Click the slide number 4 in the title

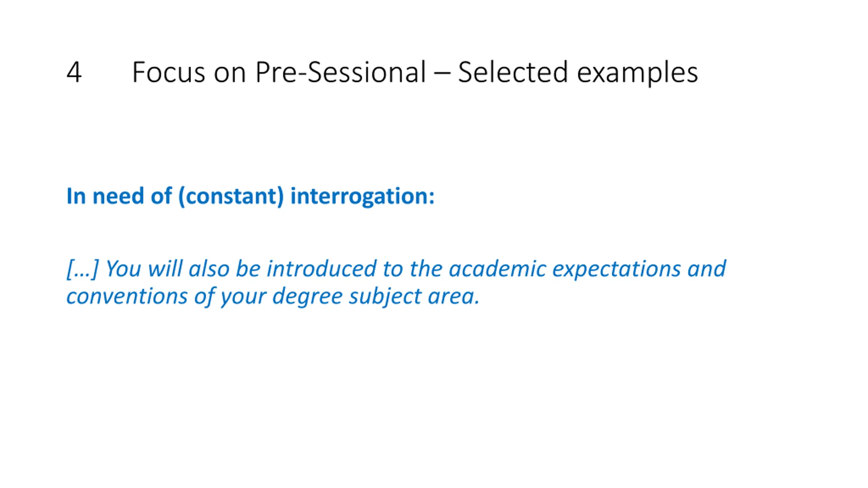(74, 72)
